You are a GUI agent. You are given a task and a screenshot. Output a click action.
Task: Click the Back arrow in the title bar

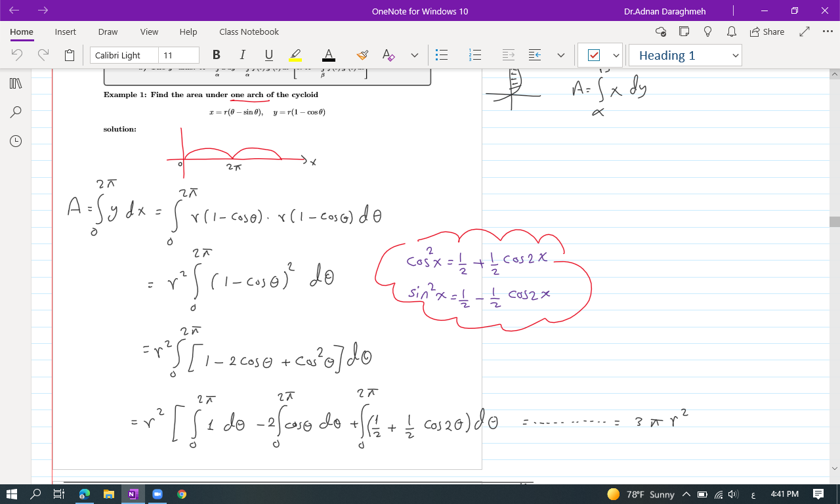click(14, 10)
